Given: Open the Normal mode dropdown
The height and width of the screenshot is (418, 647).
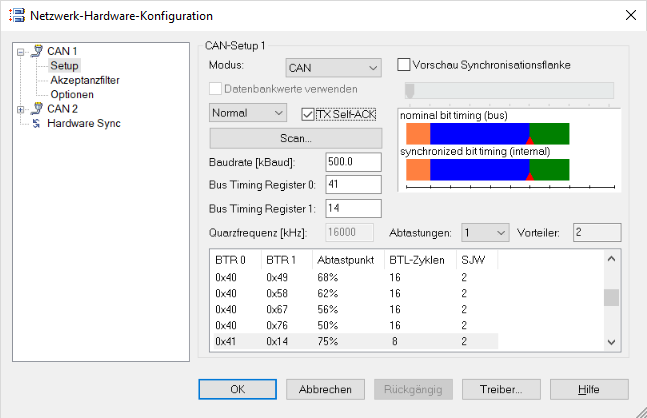Looking at the screenshot, I should [x=248, y=113].
